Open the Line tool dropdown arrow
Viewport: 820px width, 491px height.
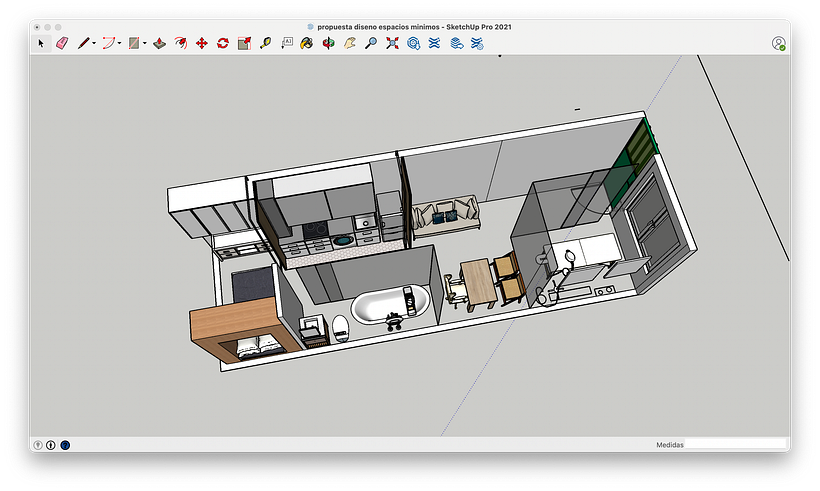pos(94,43)
